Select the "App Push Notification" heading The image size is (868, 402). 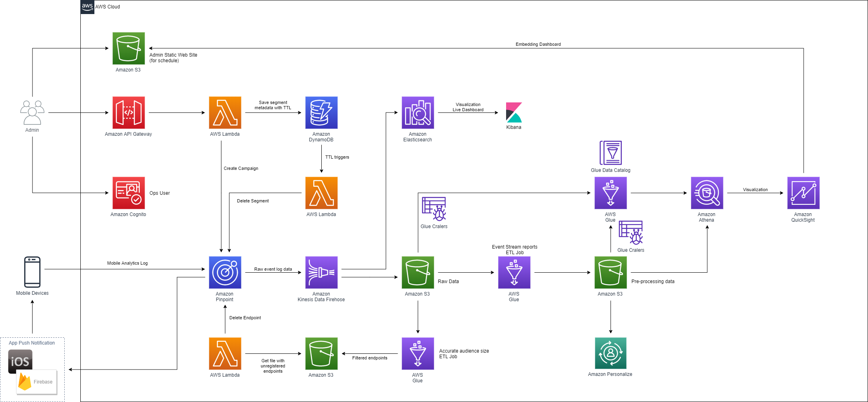click(32, 343)
